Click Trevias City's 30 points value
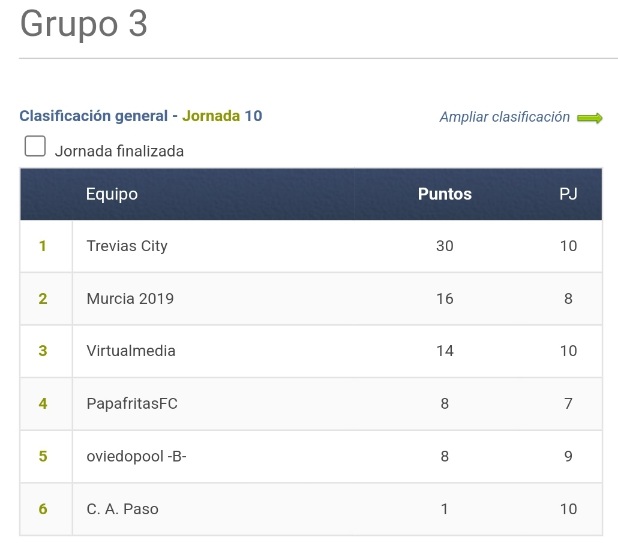Screen dimensions: 618x543 445,246
